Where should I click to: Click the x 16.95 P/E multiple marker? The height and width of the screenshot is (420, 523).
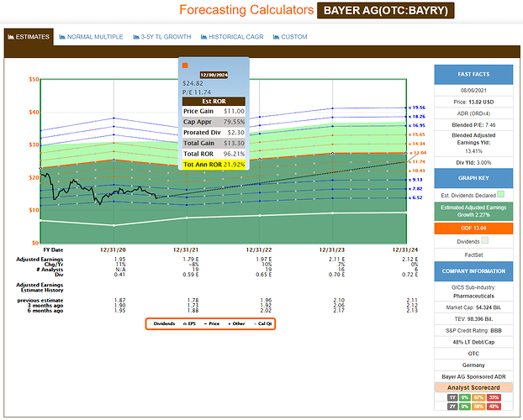point(417,126)
